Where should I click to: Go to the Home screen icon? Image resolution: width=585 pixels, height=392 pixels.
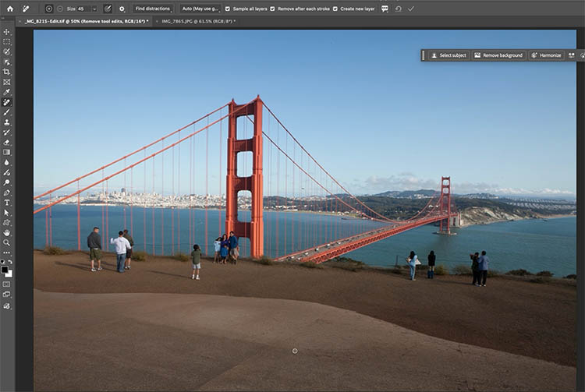10,9
